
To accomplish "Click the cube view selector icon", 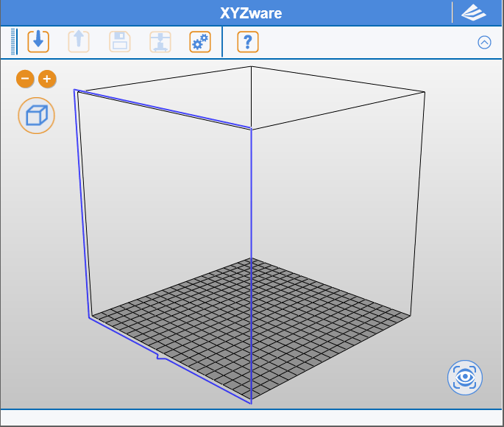I will 36,116.
